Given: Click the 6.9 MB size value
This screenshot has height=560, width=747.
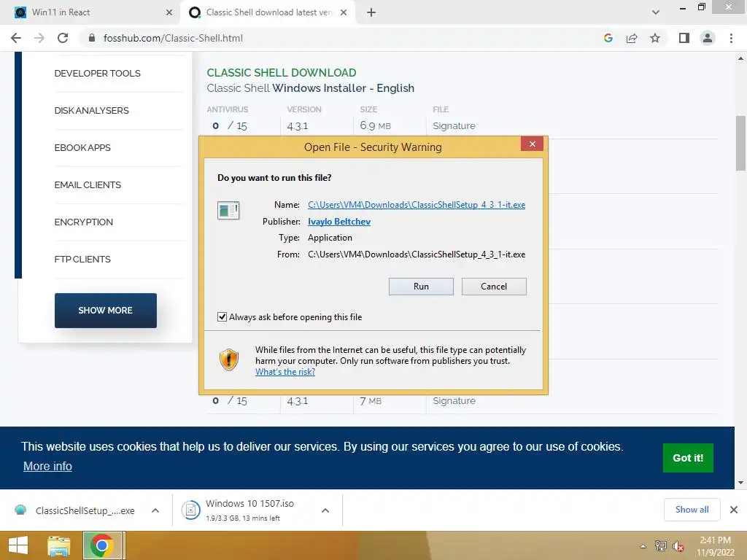Looking at the screenshot, I should [x=375, y=125].
